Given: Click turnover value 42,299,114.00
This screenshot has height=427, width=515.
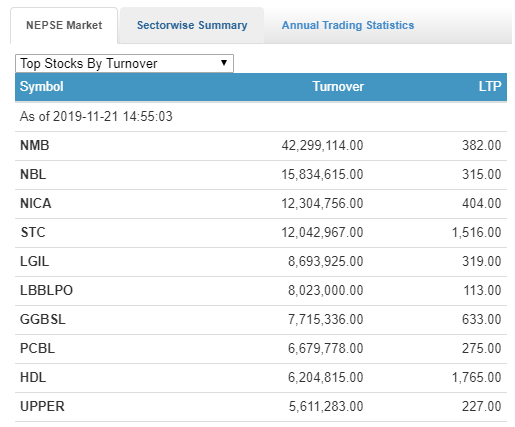Looking at the screenshot, I should (322, 146).
